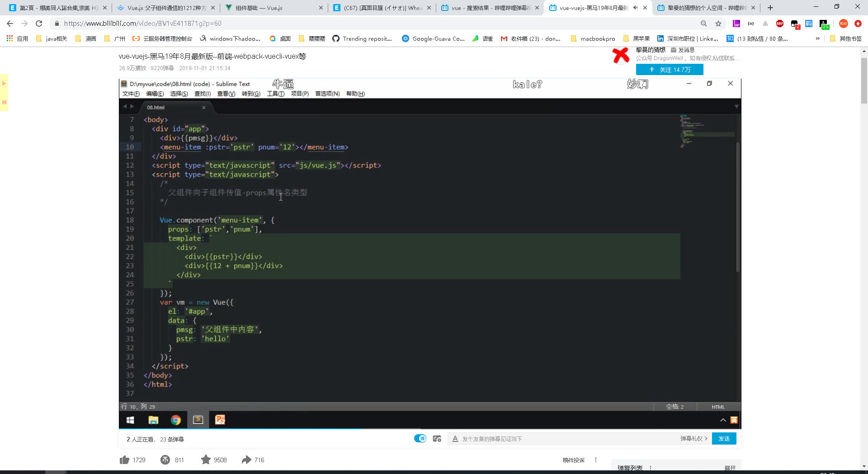Screen dimensions: 868x474
Task: Click line 10 menu-item code
Action: [254, 147]
